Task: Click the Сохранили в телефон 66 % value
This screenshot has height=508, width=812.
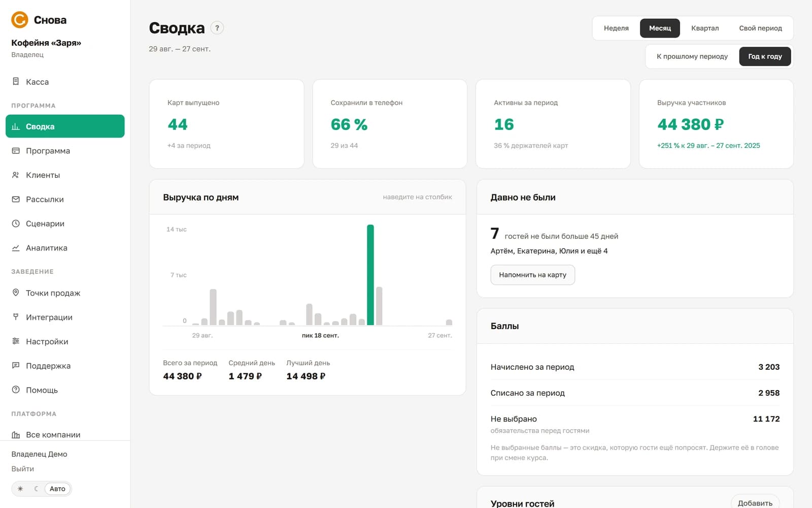Action: pos(349,124)
